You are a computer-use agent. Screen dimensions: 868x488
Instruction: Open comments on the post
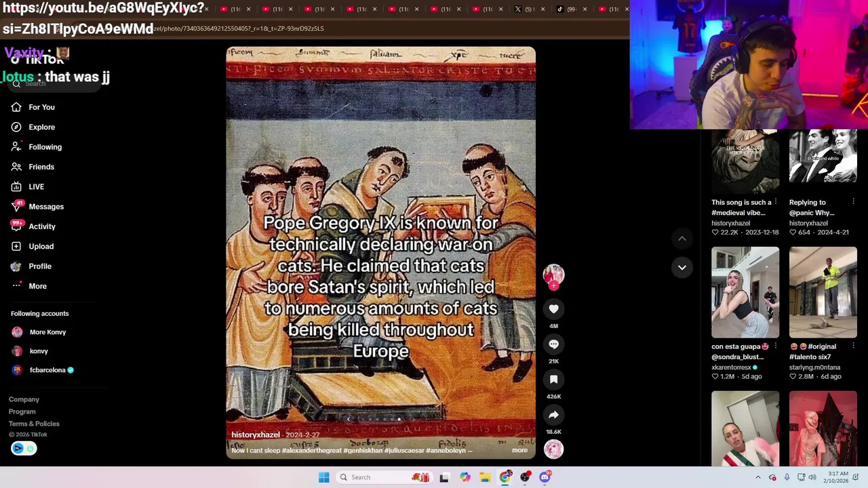pos(553,344)
